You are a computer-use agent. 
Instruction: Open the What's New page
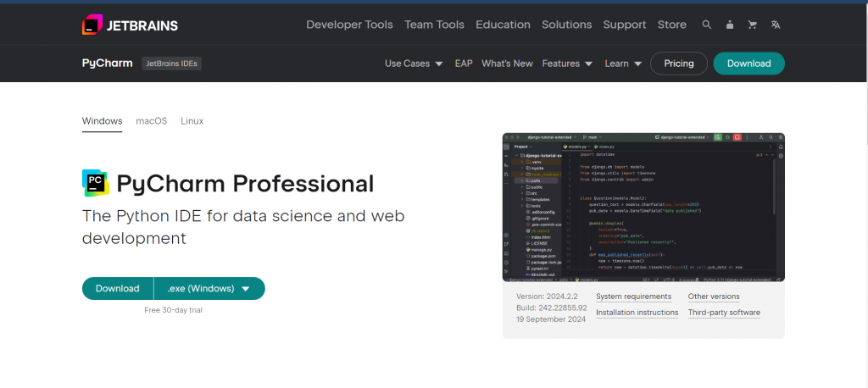[x=507, y=64]
